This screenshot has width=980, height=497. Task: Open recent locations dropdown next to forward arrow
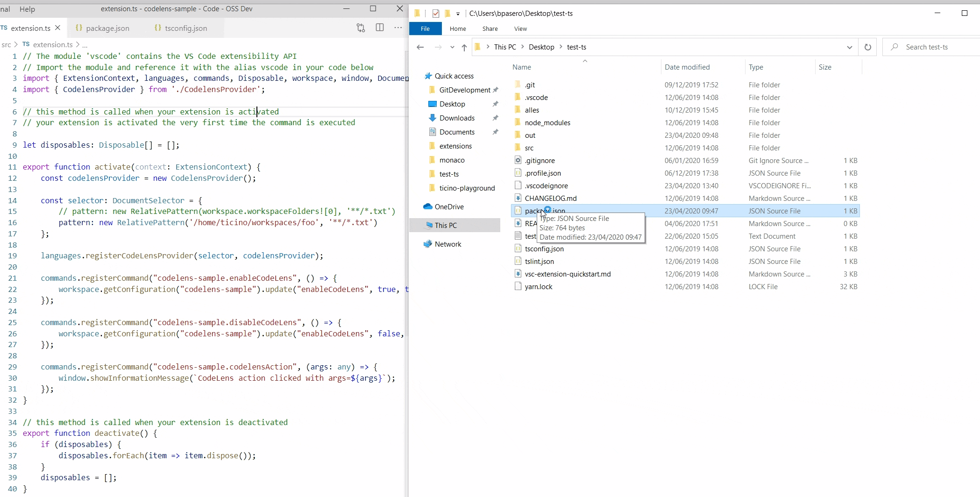452,47
